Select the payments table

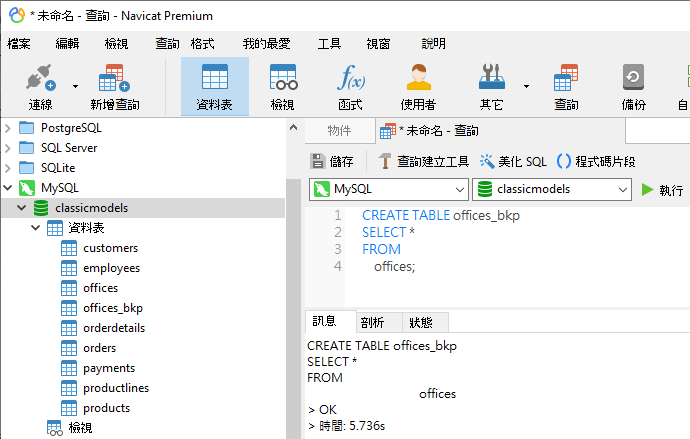(x=109, y=369)
